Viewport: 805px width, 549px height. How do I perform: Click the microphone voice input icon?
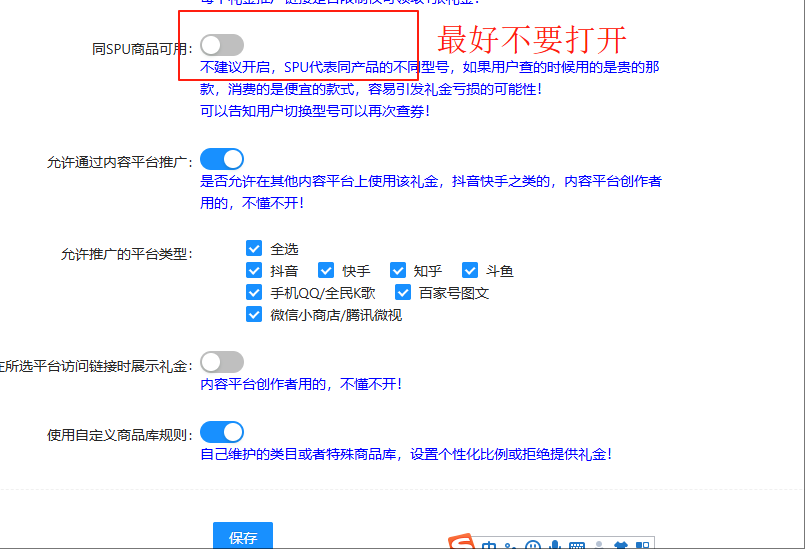pos(554,546)
